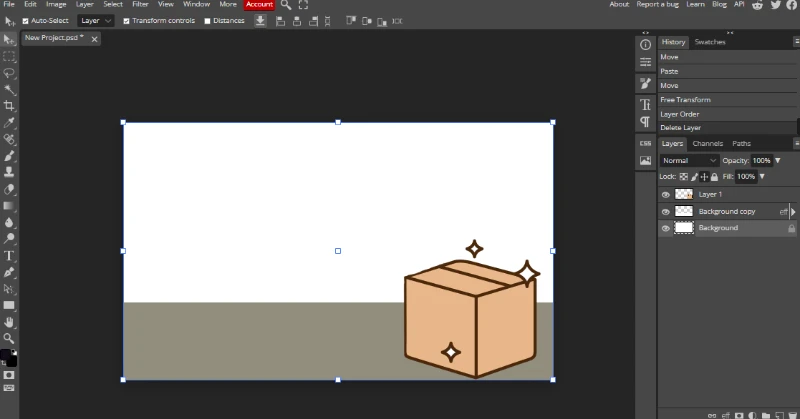Select the Path Select tool

(9, 289)
